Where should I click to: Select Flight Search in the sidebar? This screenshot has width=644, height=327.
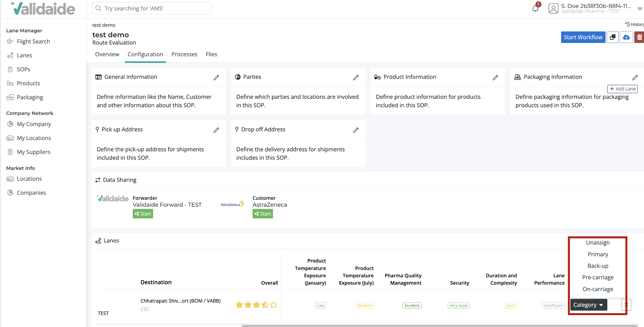(33, 41)
